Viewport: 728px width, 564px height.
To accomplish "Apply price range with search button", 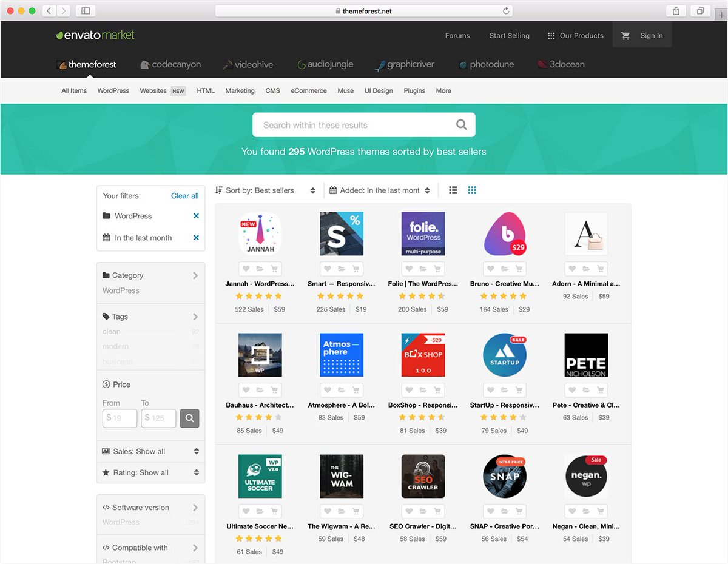I will coord(189,418).
